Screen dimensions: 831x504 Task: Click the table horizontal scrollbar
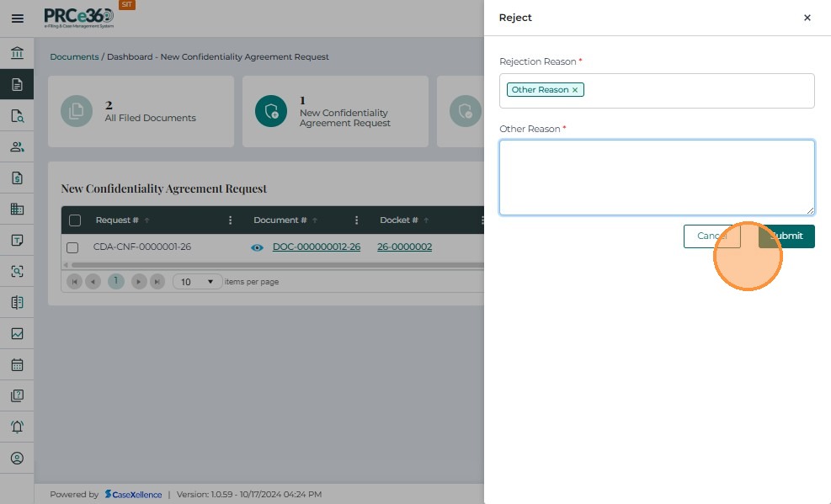tap(278, 265)
